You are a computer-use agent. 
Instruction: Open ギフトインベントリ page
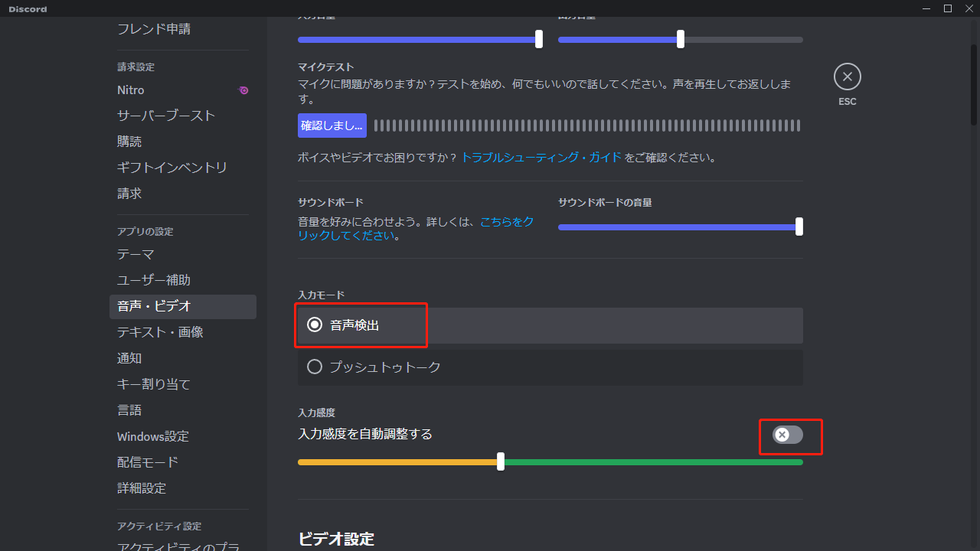coord(182,168)
